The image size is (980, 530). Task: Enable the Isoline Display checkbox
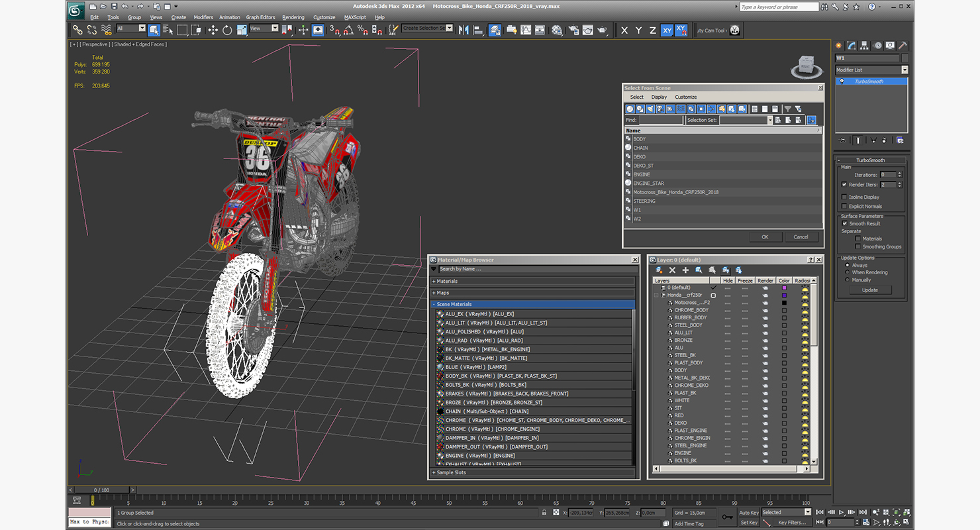point(844,197)
